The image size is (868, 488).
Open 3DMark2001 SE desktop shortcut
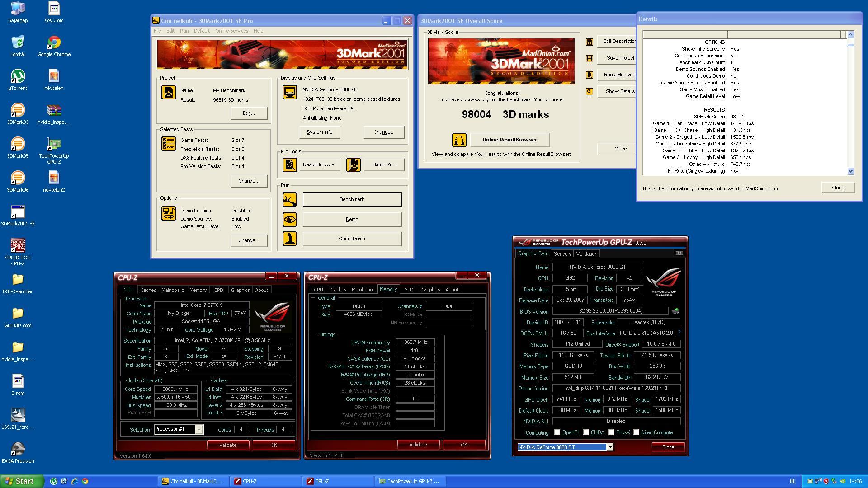[x=18, y=216]
